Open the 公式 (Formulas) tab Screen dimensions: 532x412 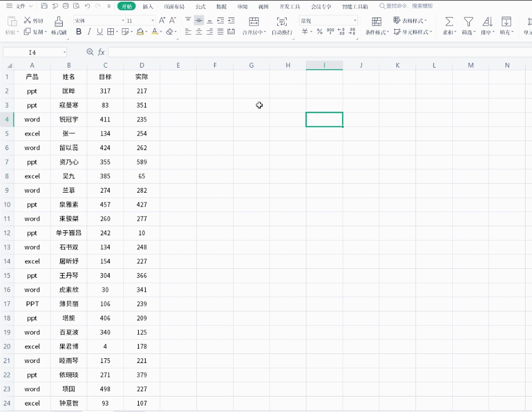(201, 6)
